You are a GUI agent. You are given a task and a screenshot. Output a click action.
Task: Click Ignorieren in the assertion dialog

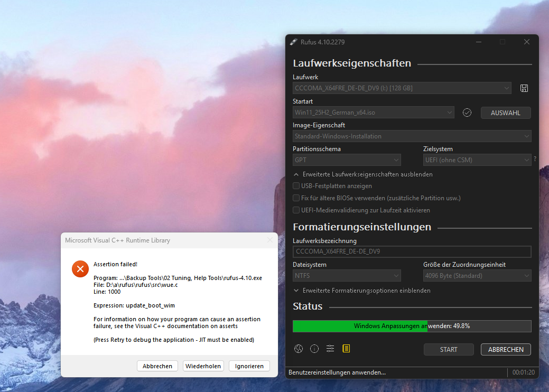pyautogui.click(x=249, y=366)
